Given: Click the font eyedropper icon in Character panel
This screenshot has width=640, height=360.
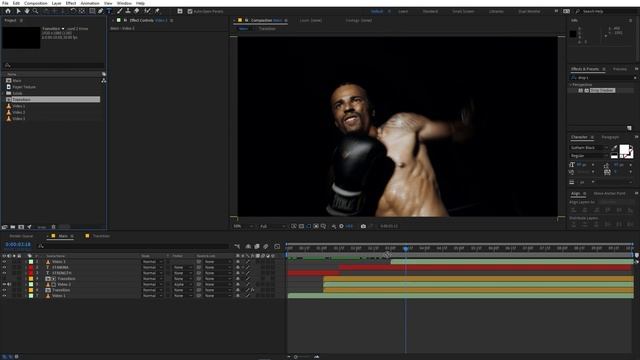Looking at the screenshot, I should (x=614, y=148).
